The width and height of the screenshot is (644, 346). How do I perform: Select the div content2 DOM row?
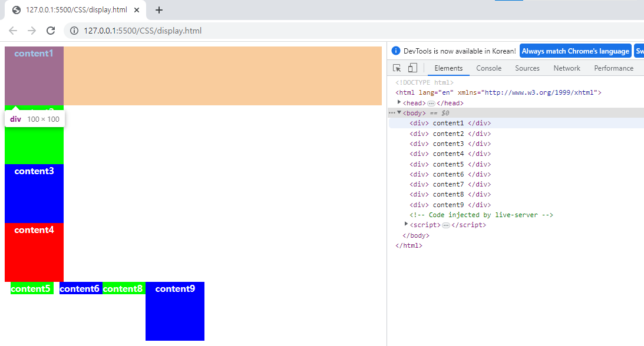pos(516,134)
